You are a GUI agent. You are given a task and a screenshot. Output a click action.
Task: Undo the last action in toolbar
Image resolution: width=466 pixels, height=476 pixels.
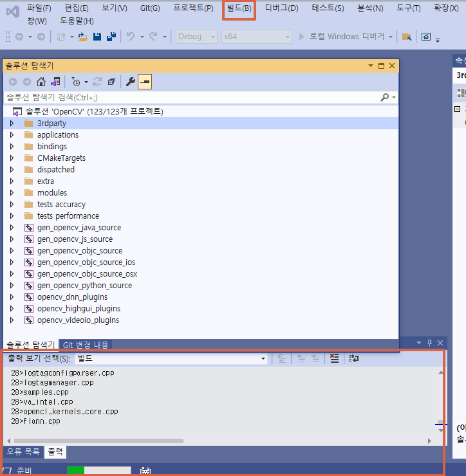pos(131,37)
